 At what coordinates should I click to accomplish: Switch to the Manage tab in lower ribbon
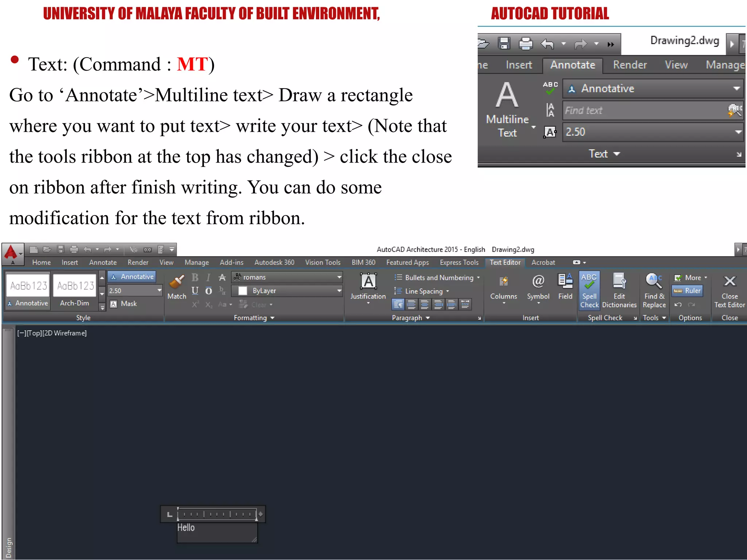197,262
